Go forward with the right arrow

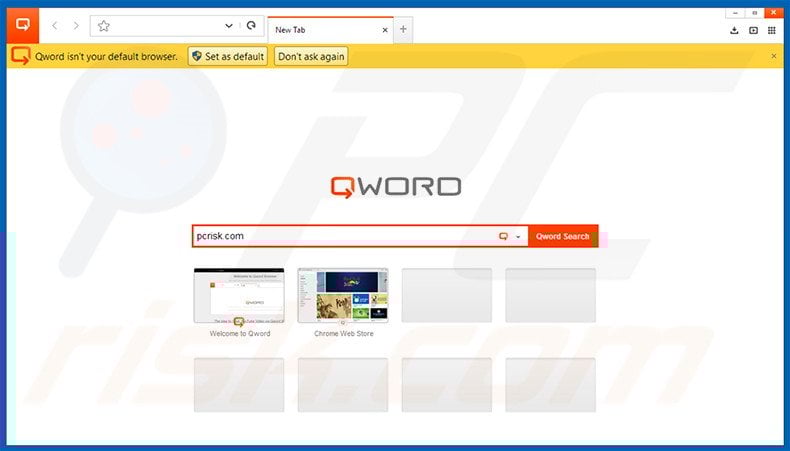click(x=76, y=26)
